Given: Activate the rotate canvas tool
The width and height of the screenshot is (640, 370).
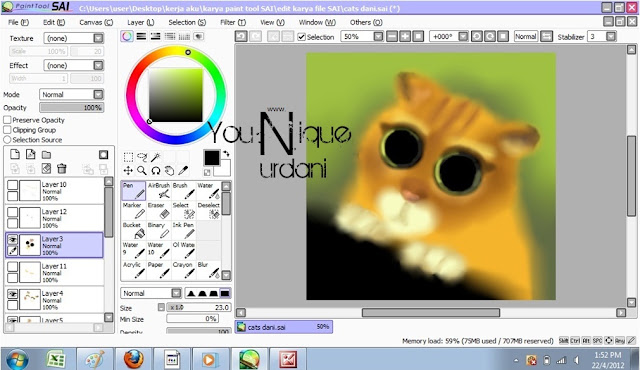Looking at the screenshot, I should click(x=156, y=171).
